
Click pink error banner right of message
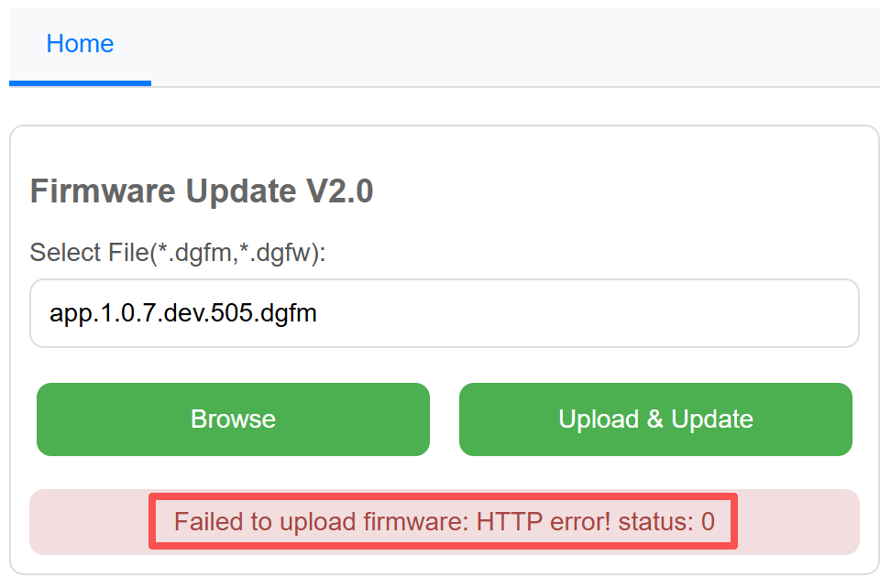coord(797,522)
